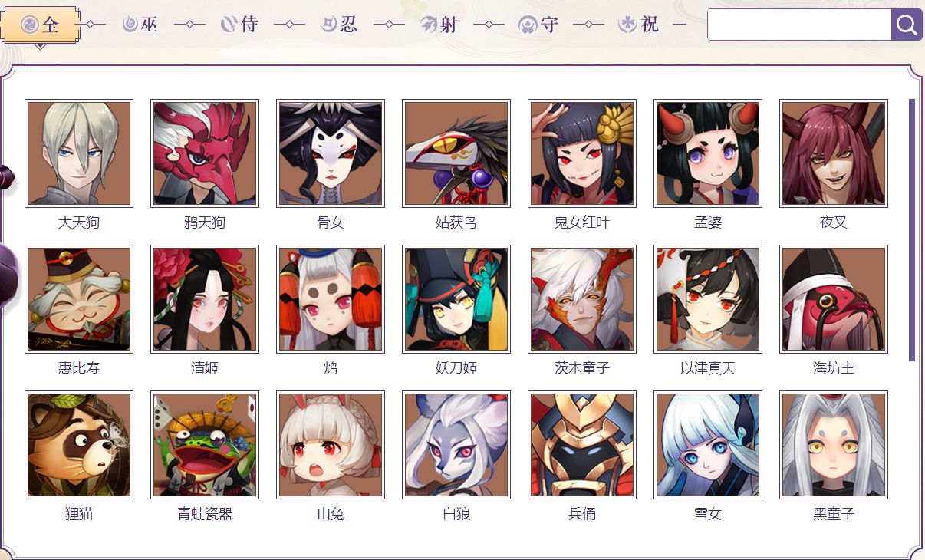Click the search input field
This screenshot has width=925, height=560.
(799, 25)
